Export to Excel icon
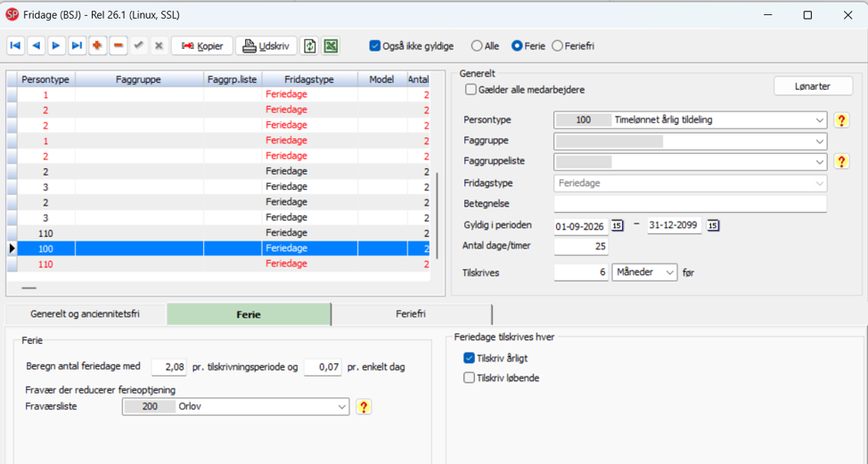This screenshot has width=868, height=464. tap(331, 46)
